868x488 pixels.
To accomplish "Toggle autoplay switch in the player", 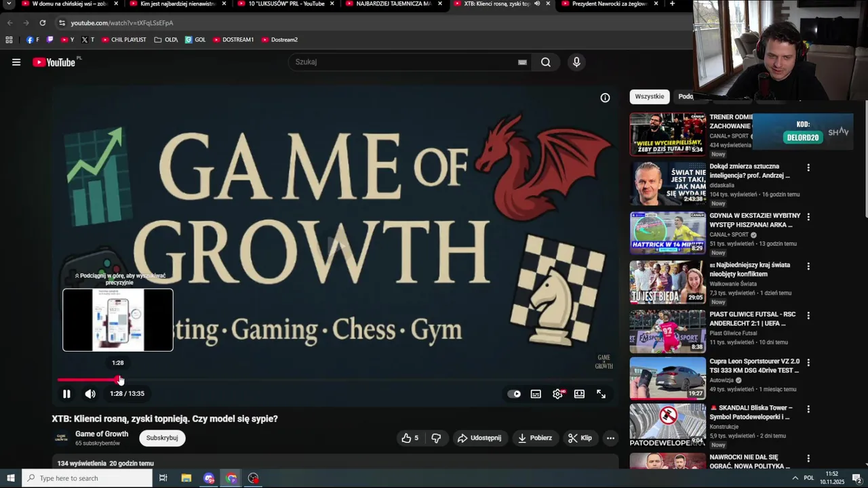I will (515, 394).
